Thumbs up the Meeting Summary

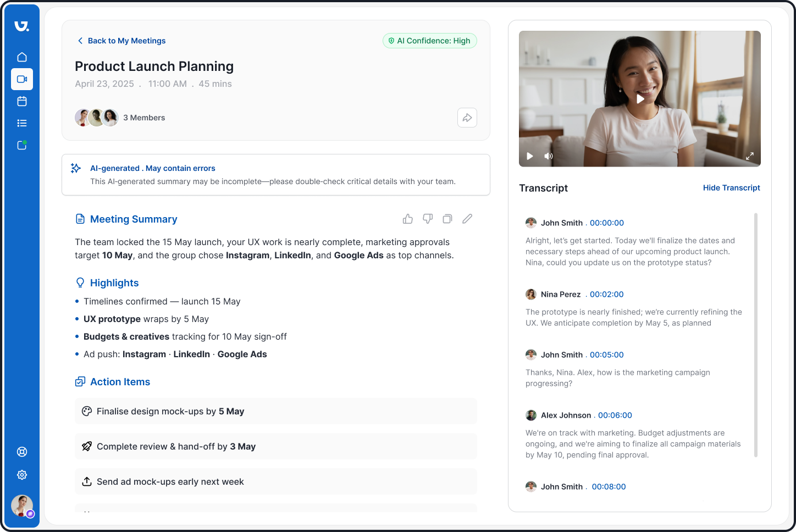(408, 219)
